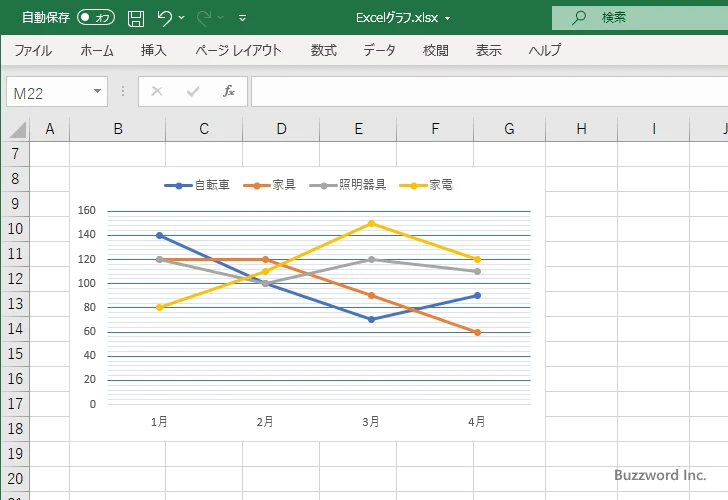Screen dimensions: 728x500
Task: Select row 19 header
Action: [x=15, y=454]
